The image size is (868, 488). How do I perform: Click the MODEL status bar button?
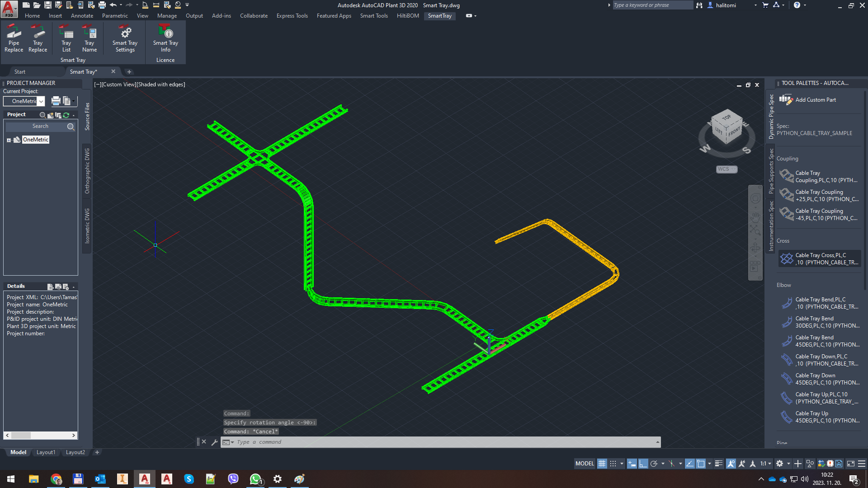click(x=585, y=464)
